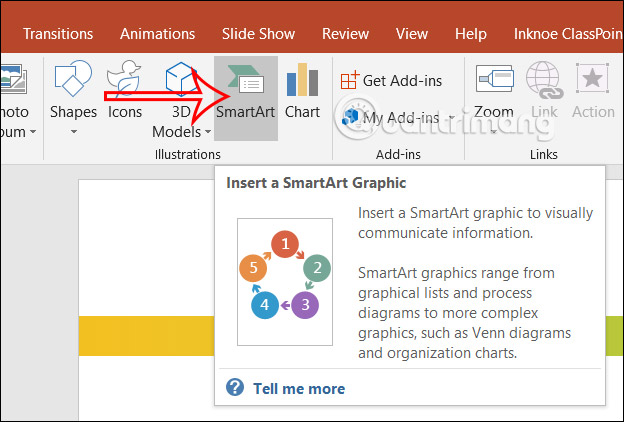The height and width of the screenshot is (422, 624).
Task: Click the My Add-ins icon
Action: coord(350,117)
